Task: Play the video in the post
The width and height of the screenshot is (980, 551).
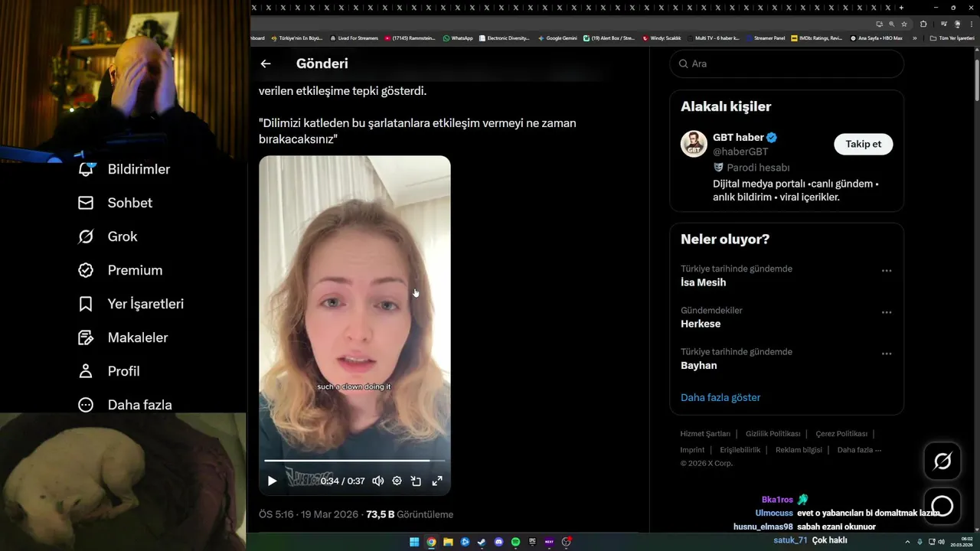Action: pos(272,481)
